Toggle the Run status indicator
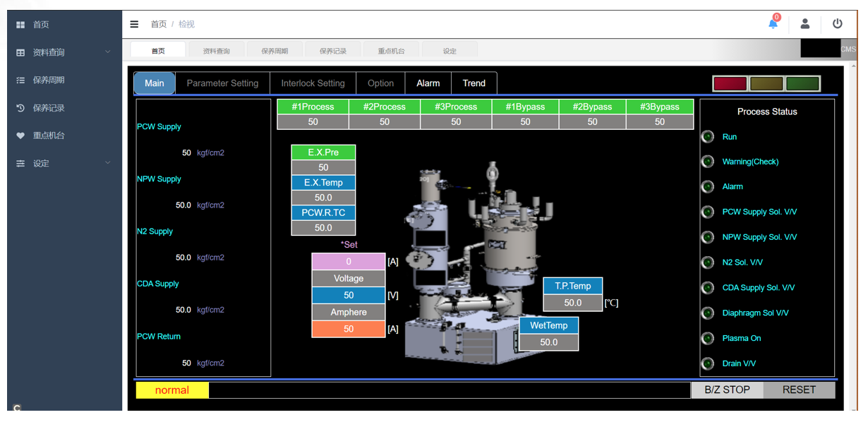Viewport: 868px width, 422px height. tap(708, 137)
